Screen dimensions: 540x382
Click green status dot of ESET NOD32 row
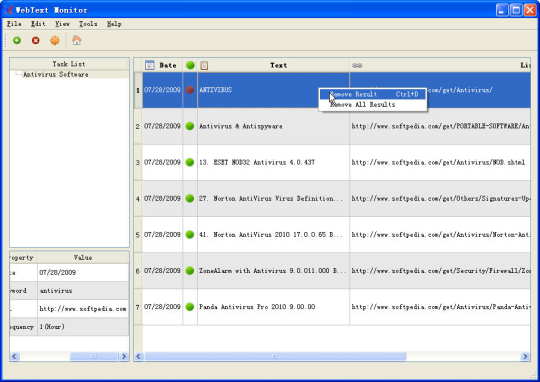190,162
